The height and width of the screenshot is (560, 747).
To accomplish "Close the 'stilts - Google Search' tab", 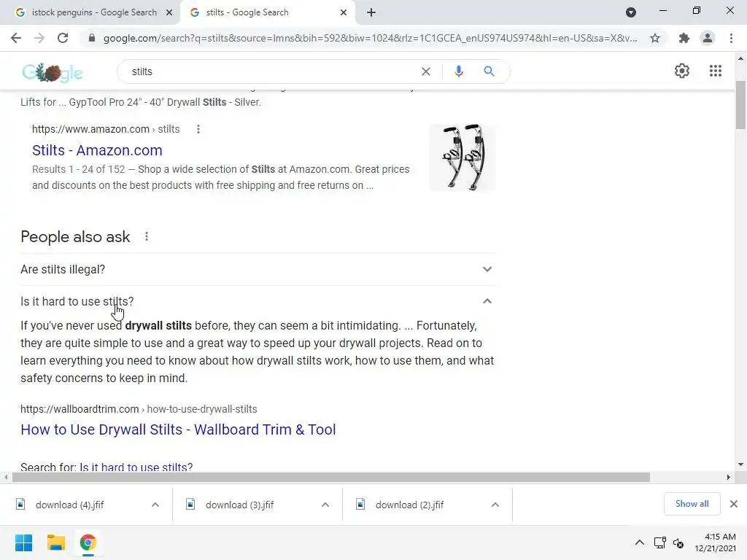I will (x=344, y=13).
